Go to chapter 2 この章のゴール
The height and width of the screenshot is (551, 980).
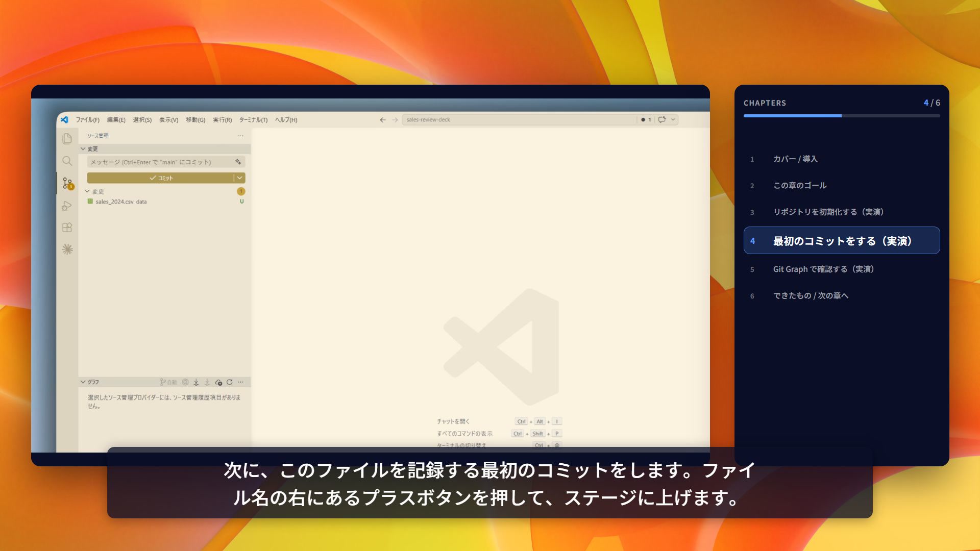coord(842,186)
